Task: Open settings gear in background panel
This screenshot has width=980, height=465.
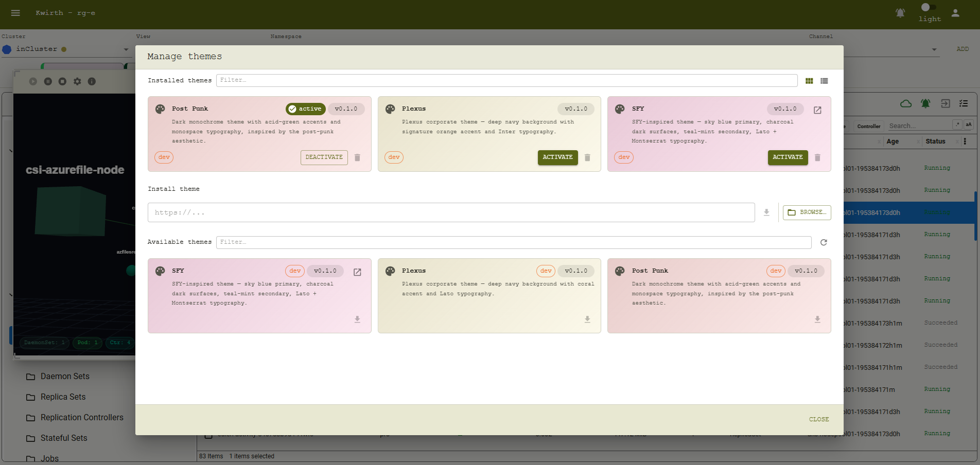Action: [77, 81]
